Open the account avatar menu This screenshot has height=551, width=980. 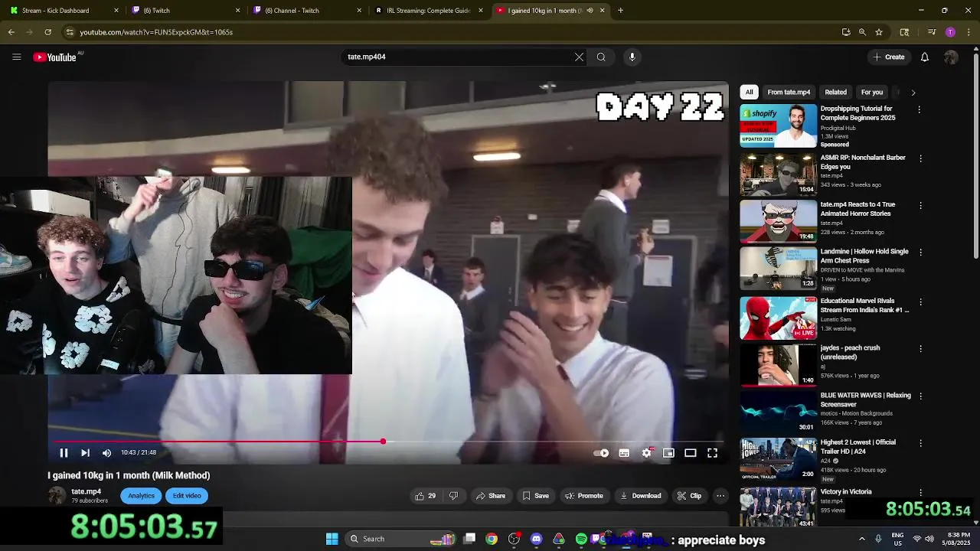coord(951,57)
